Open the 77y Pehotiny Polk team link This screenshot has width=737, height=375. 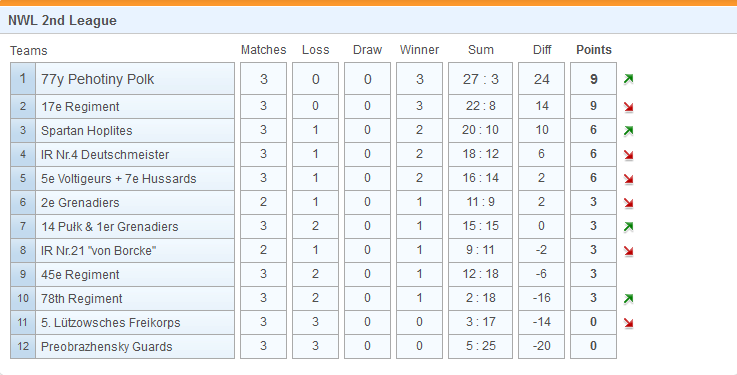point(97,79)
